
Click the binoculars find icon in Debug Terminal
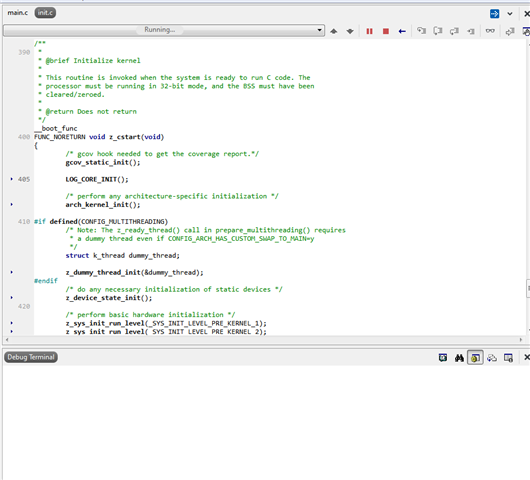click(459, 358)
